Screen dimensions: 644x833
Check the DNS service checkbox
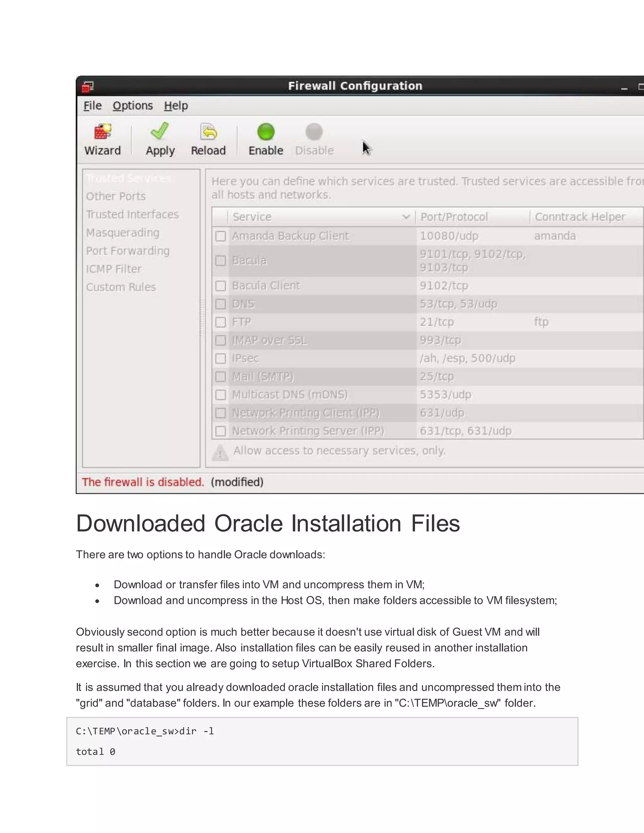click(220, 304)
